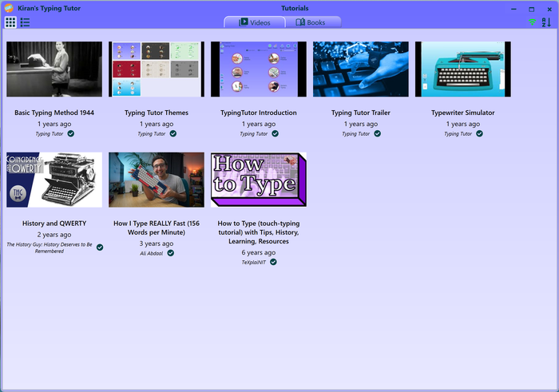Play the Typing Tutor Themes video thumbnail
The height and width of the screenshot is (392, 559).
tap(157, 69)
